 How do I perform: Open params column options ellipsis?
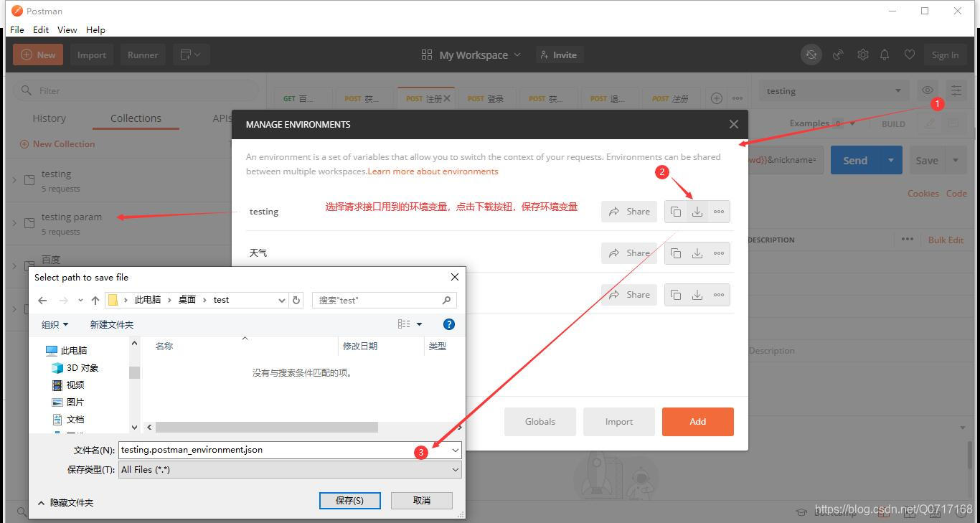pyautogui.click(x=908, y=240)
